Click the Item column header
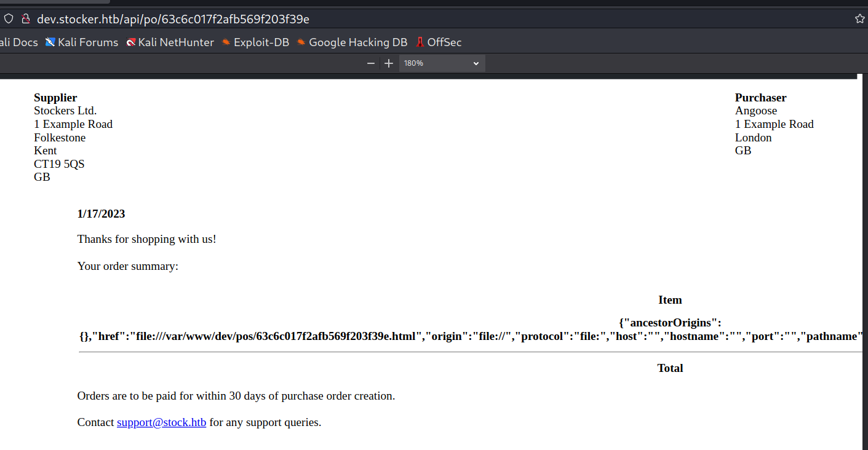This screenshot has height=450, width=868. (x=670, y=300)
